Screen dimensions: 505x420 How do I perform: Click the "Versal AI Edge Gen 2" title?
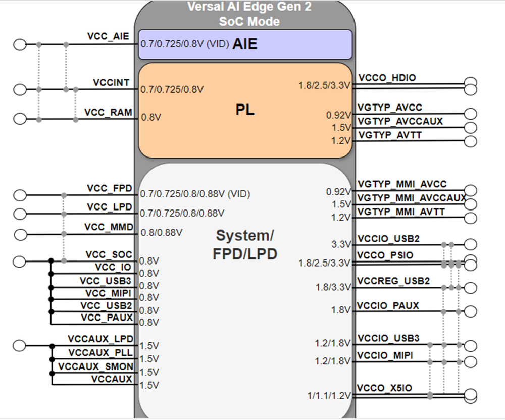pos(249,7)
